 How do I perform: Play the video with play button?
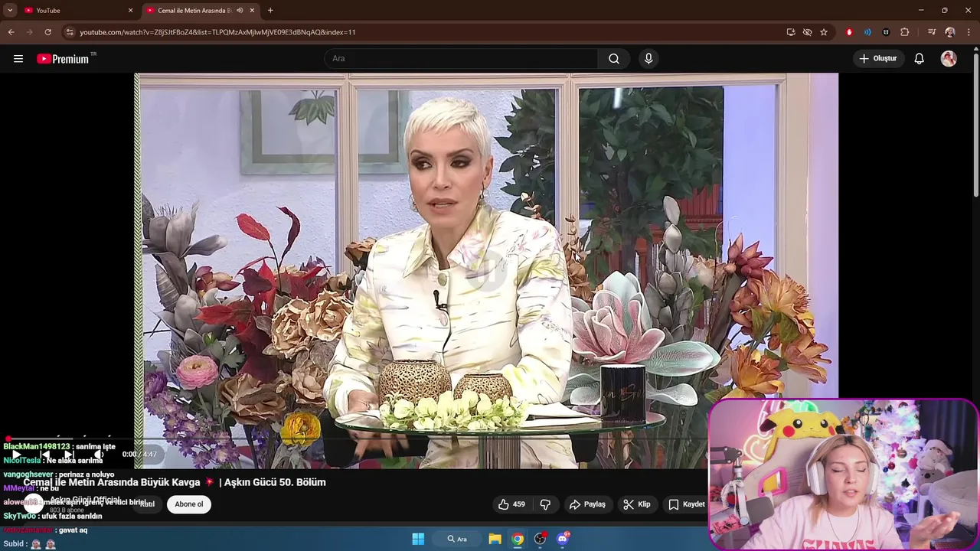click(x=16, y=454)
